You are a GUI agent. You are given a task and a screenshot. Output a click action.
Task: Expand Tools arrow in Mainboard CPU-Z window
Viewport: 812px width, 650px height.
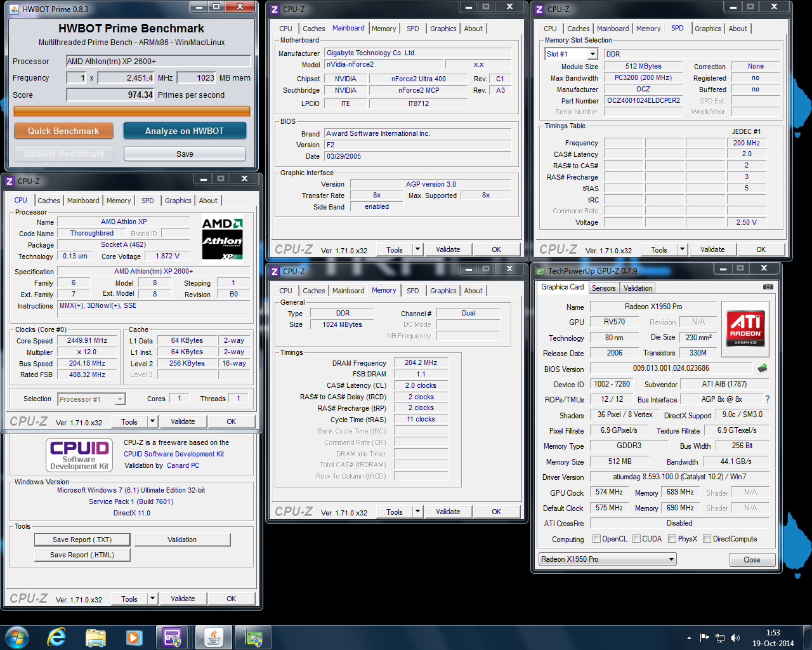(x=417, y=249)
